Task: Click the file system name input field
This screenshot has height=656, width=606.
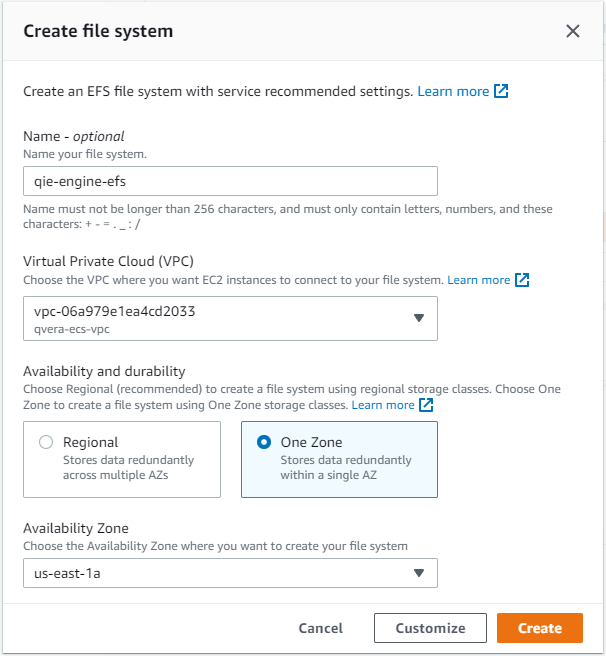Action: click(x=231, y=181)
